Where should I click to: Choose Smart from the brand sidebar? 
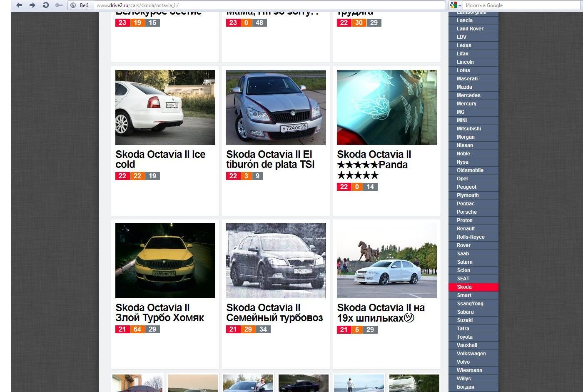[x=473, y=295]
